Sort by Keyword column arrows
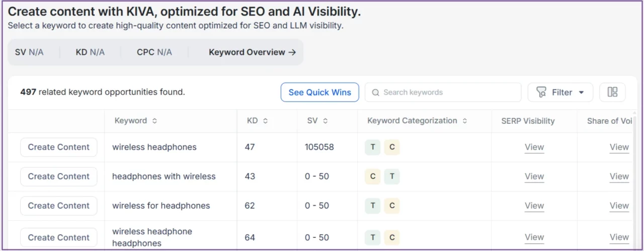 154,121
